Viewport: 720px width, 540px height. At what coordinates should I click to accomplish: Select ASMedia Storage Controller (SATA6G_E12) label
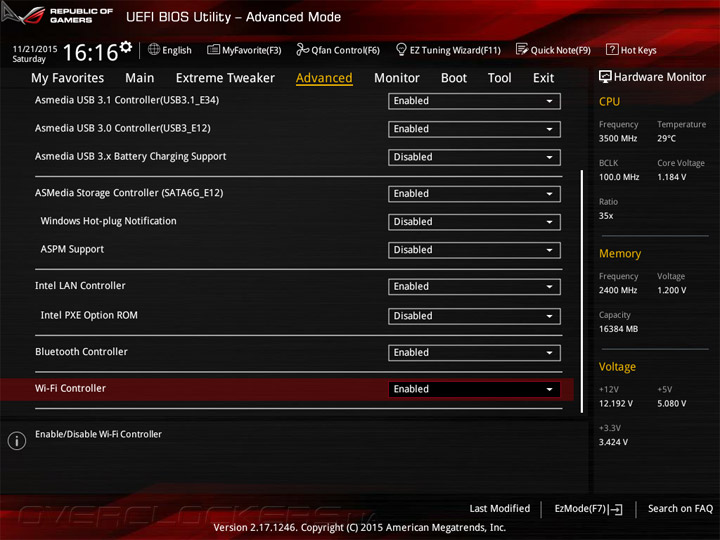pos(129,193)
